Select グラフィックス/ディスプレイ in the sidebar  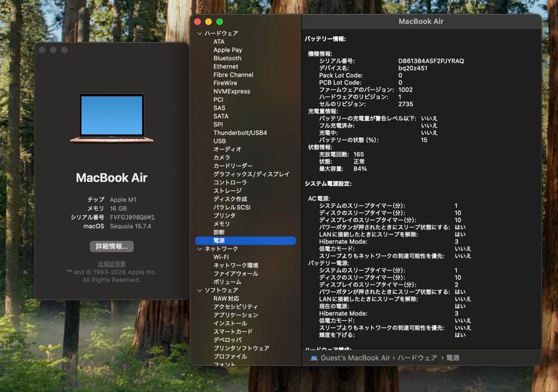pyautogui.click(x=251, y=174)
